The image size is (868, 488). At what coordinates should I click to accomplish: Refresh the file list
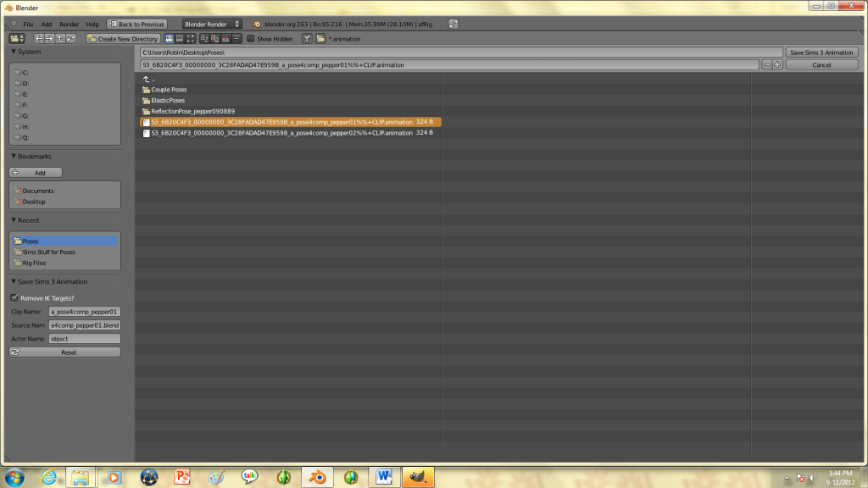(71, 39)
